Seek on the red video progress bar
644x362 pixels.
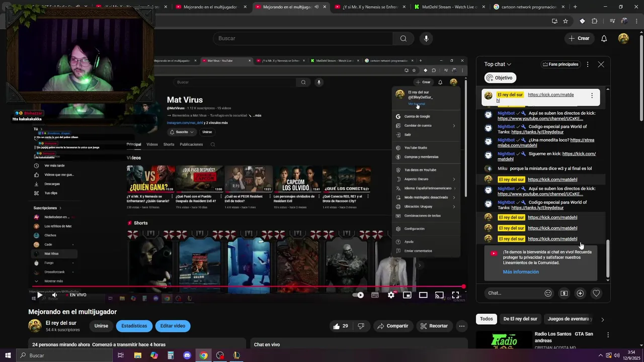point(249,287)
